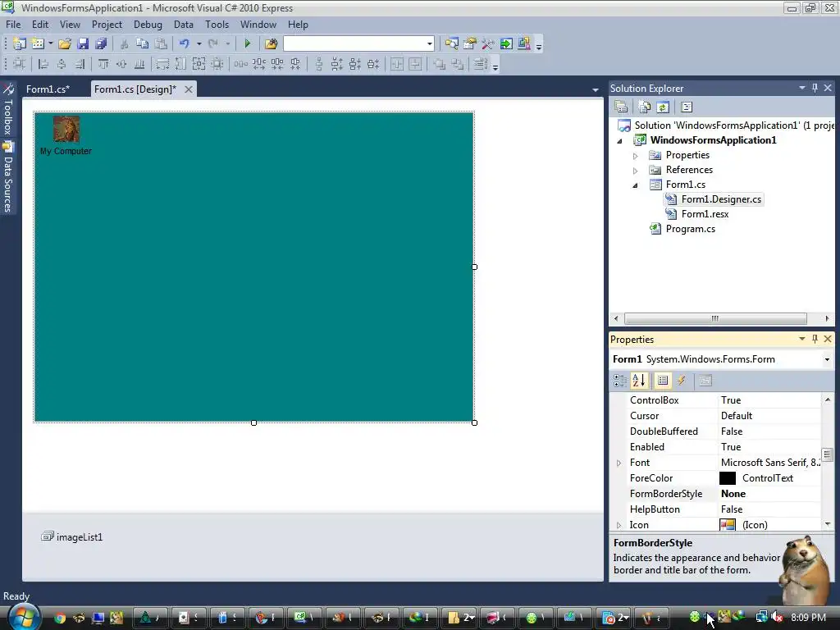Expand the Font property row
The image size is (840, 630).
point(619,463)
